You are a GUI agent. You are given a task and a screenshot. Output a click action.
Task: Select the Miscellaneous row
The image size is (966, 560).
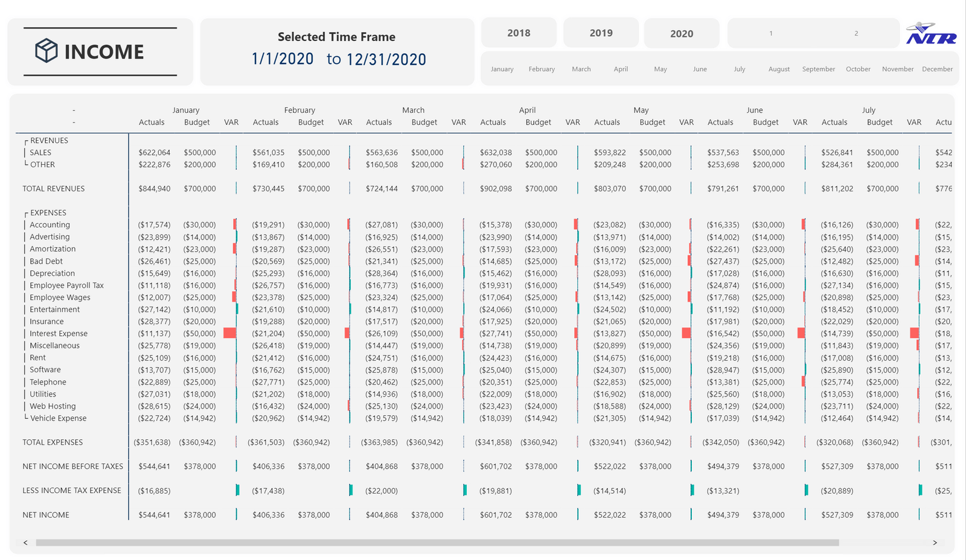point(54,346)
